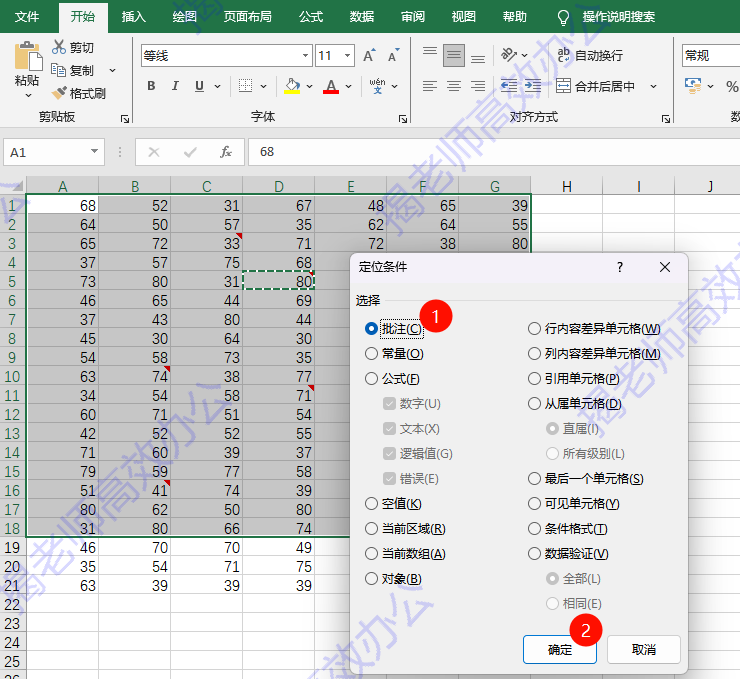Decrease font size icon
This screenshot has width=740, height=679.
tap(393, 55)
